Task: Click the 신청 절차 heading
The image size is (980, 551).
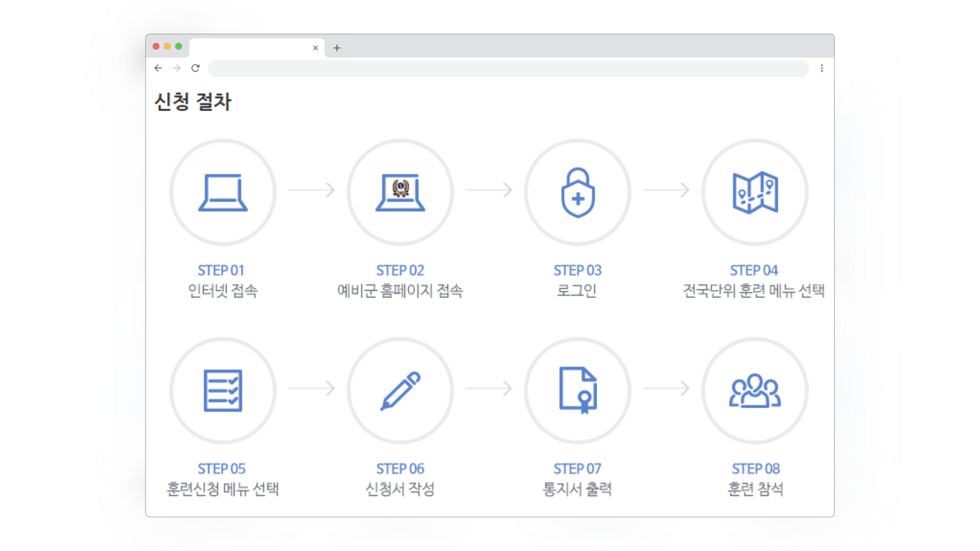Action: coord(193,102)
